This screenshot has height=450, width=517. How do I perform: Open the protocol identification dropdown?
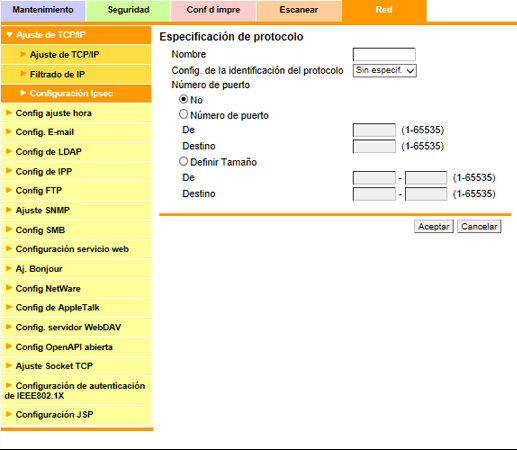385,71
